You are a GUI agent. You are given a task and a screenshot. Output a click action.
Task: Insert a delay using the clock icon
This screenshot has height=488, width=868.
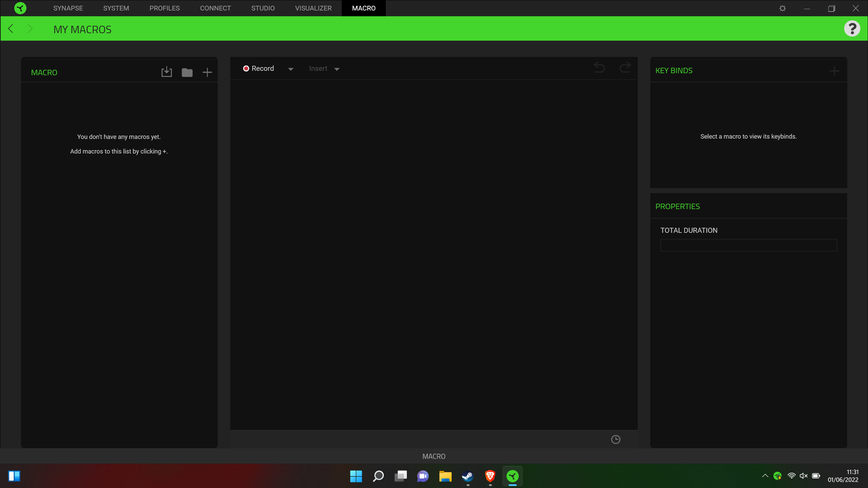tap(616, 439)
